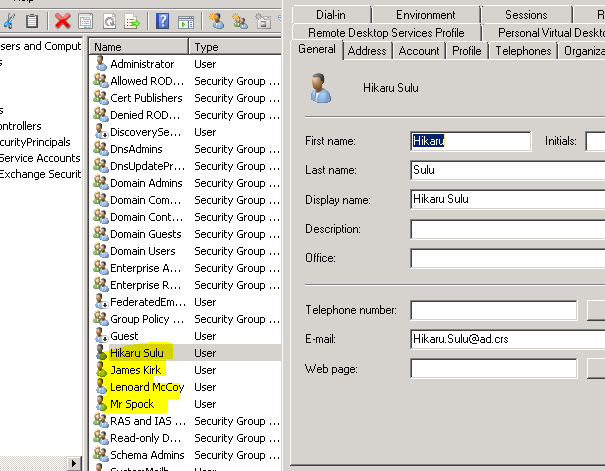
Task: Click Hikaru Sulu portrait icon in dialog
Action: (x=321, y=88)
